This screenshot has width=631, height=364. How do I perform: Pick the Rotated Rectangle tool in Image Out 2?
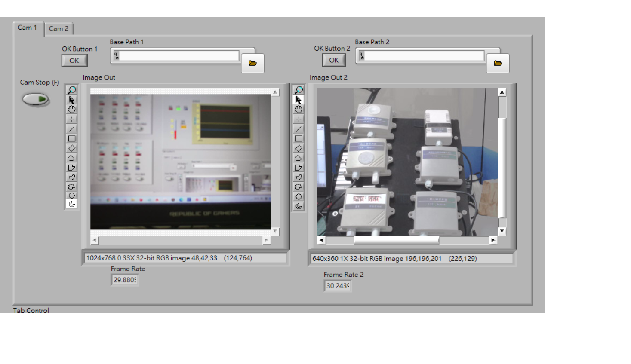tap(299, 148)
